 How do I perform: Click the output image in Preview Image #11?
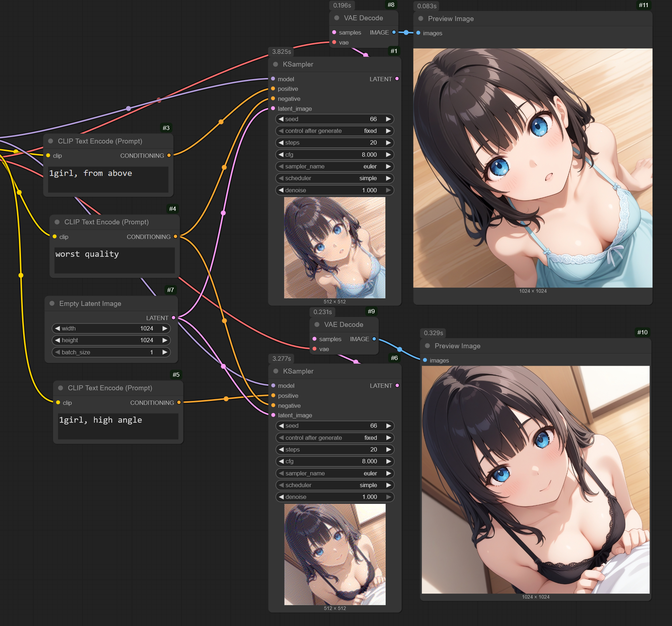533,168
